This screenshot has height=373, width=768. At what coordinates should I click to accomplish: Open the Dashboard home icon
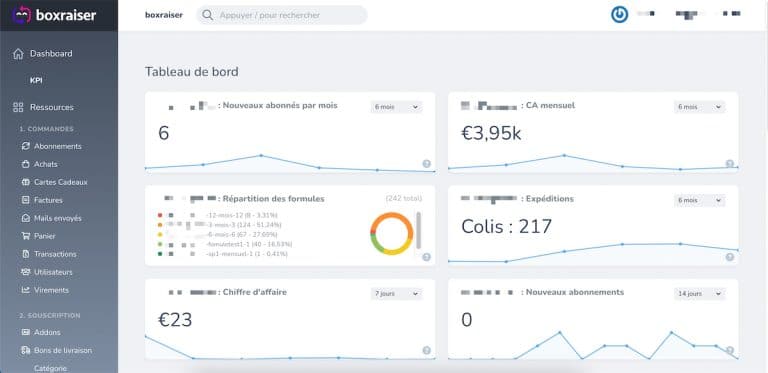click(x=18, y=54)
